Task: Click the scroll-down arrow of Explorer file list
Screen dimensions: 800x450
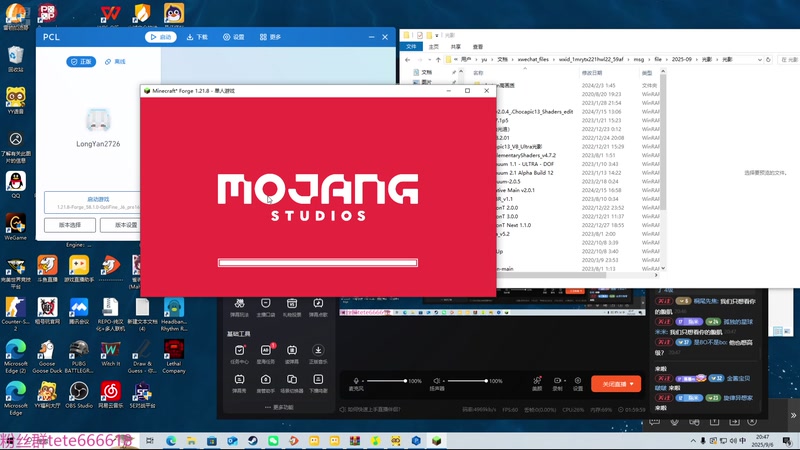Action: pos(663,268)
